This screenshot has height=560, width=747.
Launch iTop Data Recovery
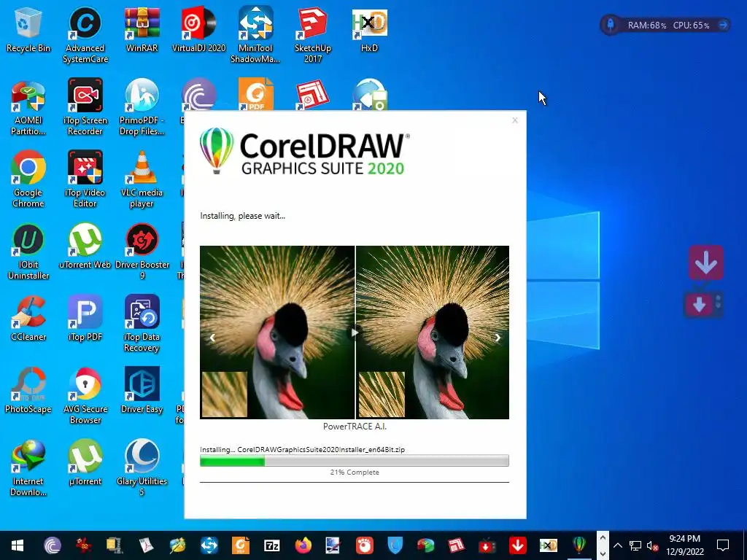(x=142, y=324)
